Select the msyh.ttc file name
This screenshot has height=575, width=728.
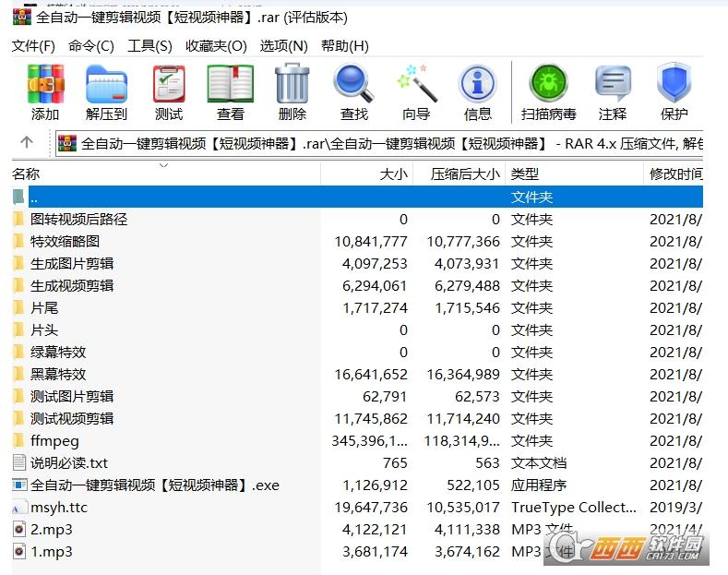pos(59,508)
